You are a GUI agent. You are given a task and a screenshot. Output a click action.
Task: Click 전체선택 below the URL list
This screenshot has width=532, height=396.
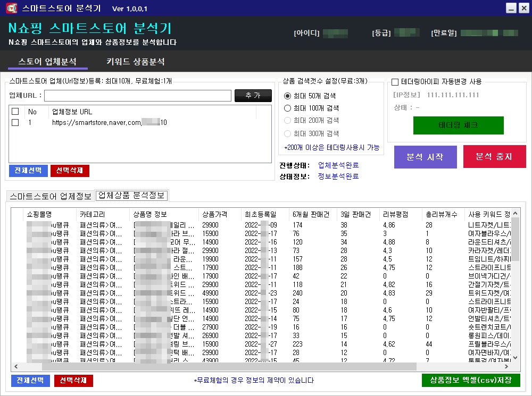point(28,171)
